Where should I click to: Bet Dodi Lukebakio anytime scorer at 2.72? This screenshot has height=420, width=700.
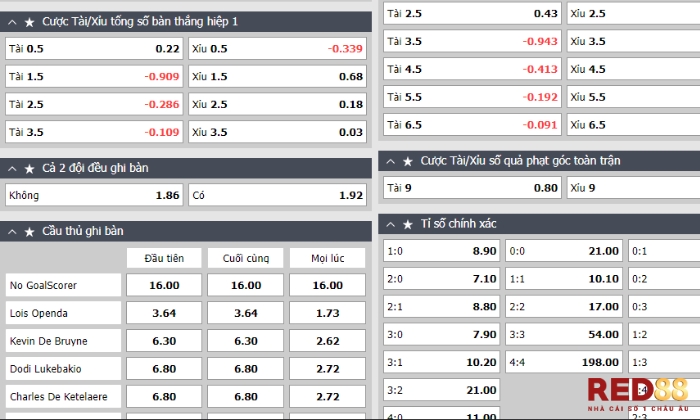[327, 369]
